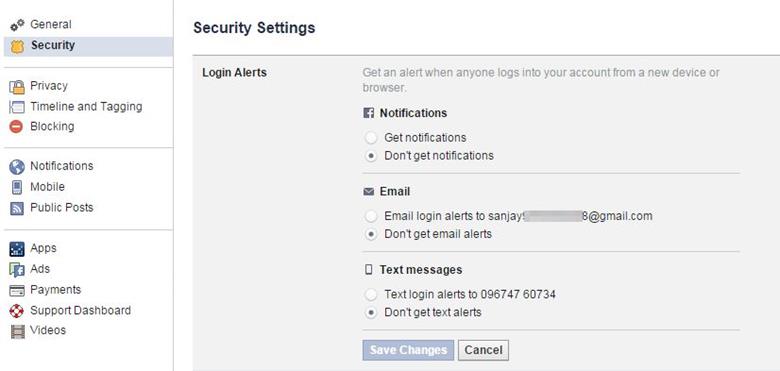Select Text login alerts radio option

(371, 295)
